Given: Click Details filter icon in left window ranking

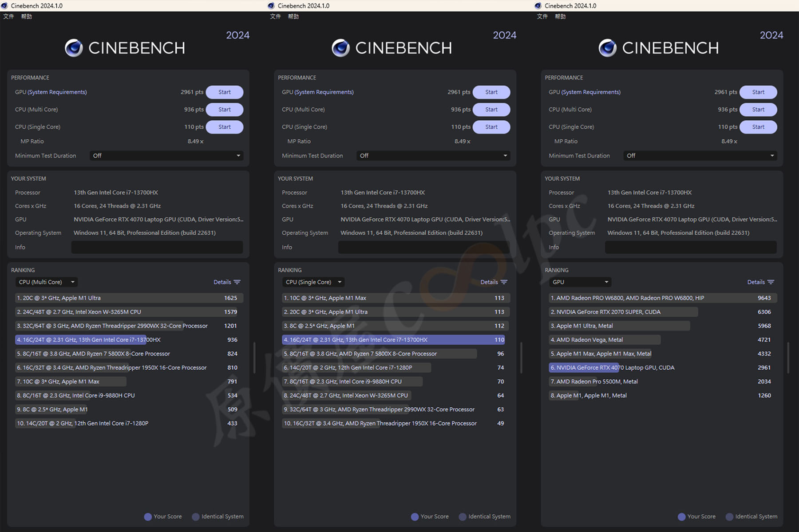Looking at the screenshot, I should tap(237, 282).
